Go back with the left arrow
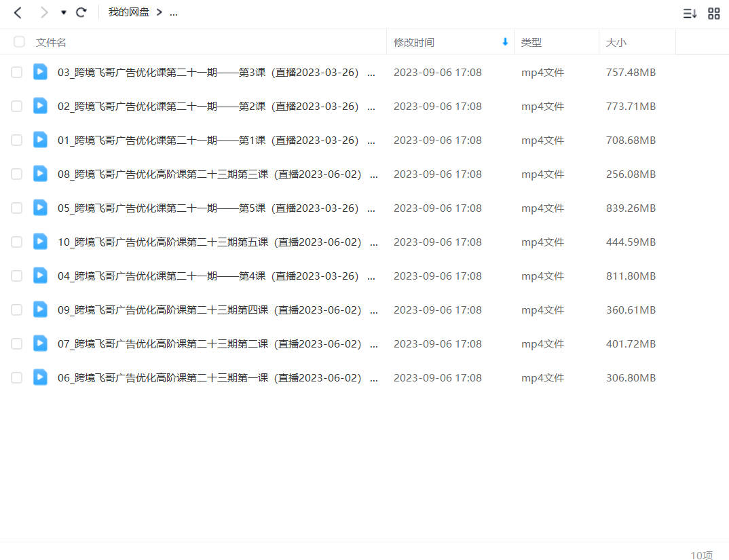This screenshot has width=729, height=560. tap(18, 13)
